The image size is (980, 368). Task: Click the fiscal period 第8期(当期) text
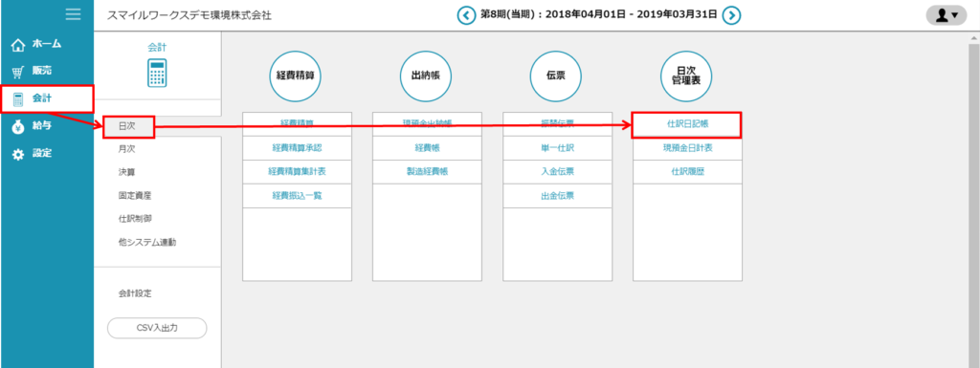pos(507,15)
